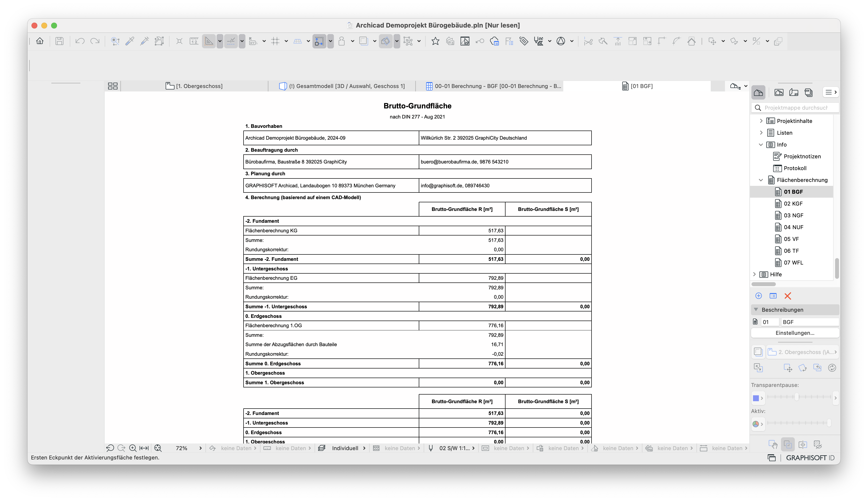Image resolution: width=868 pixels, height=501 pixels.
Task: Expand the Hilfe tree node
Action: click(x=754, y=274)
